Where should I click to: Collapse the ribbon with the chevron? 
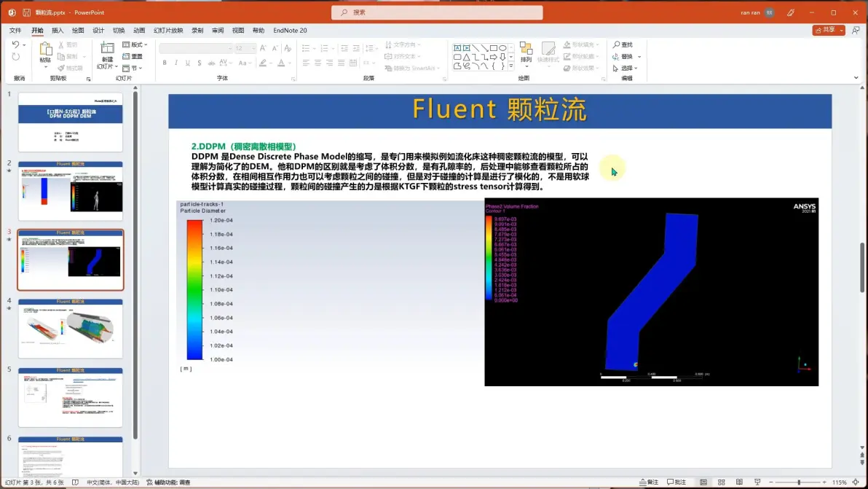pos(856,78)
